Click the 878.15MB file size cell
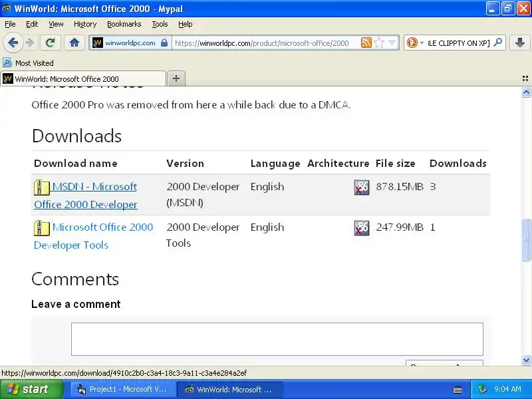Image resolution: width=532 pixels, height=399 pixels. point(400,187)
